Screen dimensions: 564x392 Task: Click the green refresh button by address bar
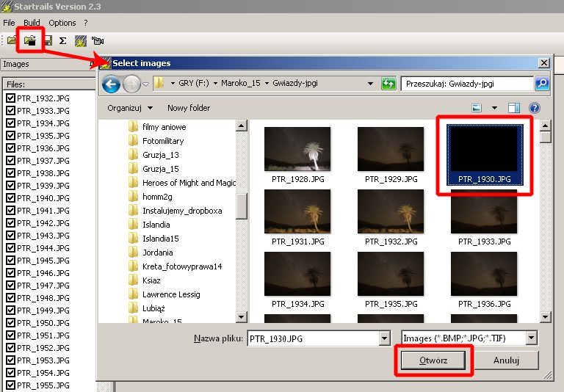tap(389, 84)
